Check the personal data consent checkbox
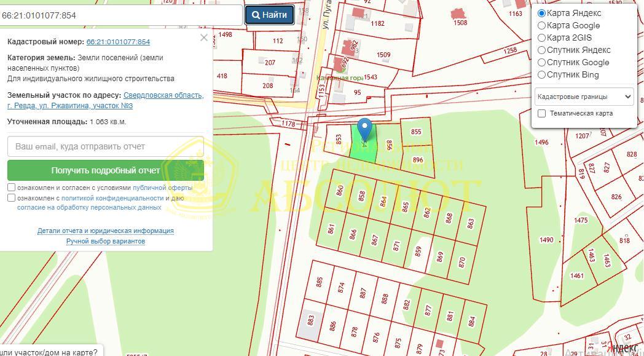Image resolution: width=644 pixels, height=356 pixels. [12, 198]
